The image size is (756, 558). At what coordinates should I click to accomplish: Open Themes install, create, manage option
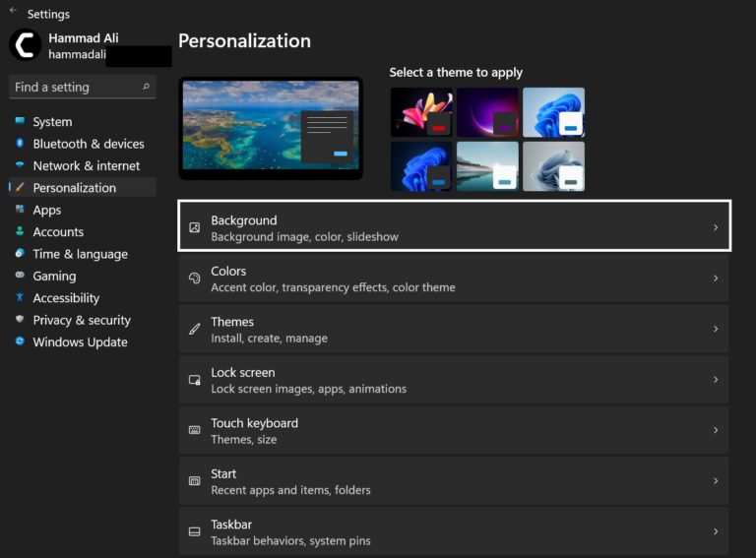click(x=453, y=329)
